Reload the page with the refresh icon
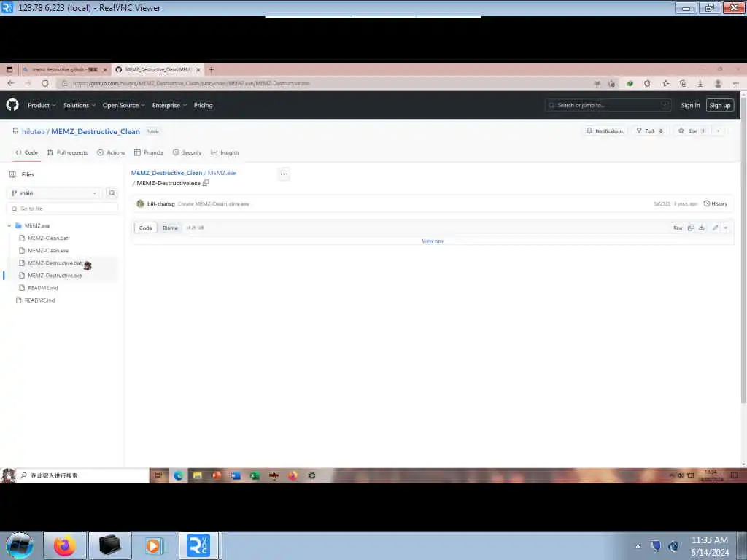 click(x=44, y=83)
